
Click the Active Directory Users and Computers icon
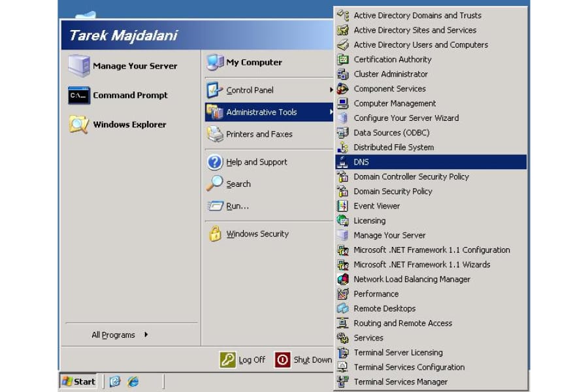pos(342,44)
